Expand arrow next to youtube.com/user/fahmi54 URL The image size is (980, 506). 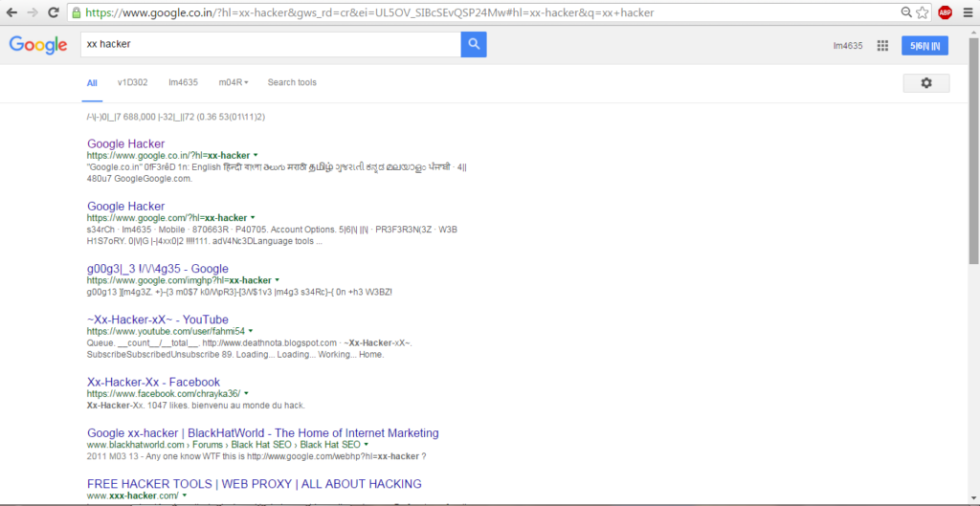(251, 331)
